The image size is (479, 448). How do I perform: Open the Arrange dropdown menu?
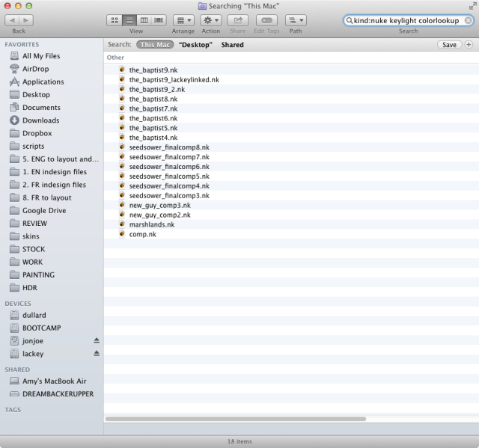(x=183, y=20)
